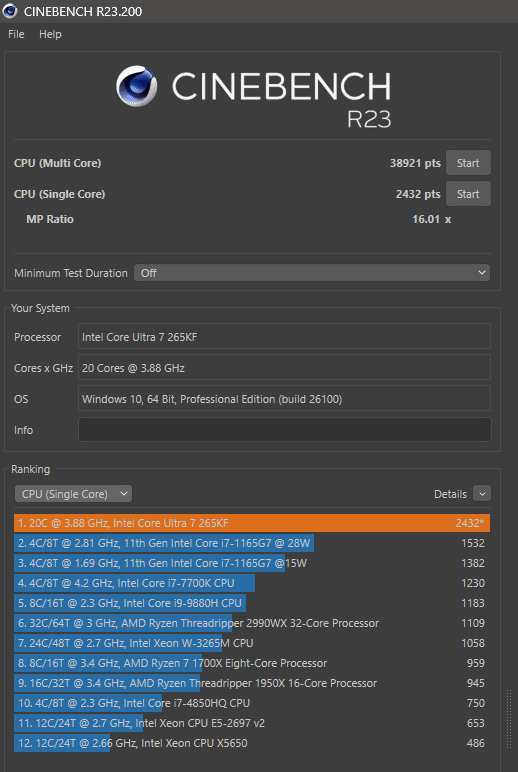Start the CPU Single Core test

coord(468,194)
